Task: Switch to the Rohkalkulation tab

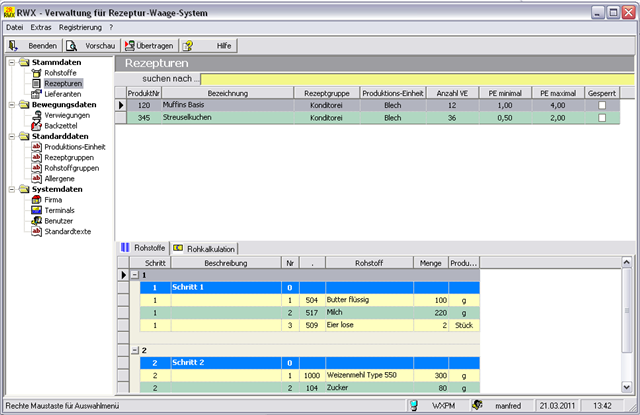Action: tap(208, 247)
